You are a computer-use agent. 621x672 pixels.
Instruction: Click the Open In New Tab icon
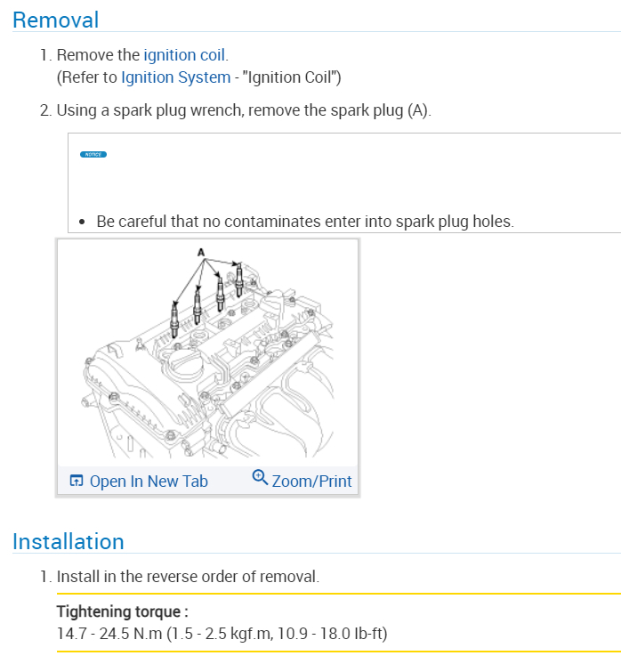[x=76, y=482]
